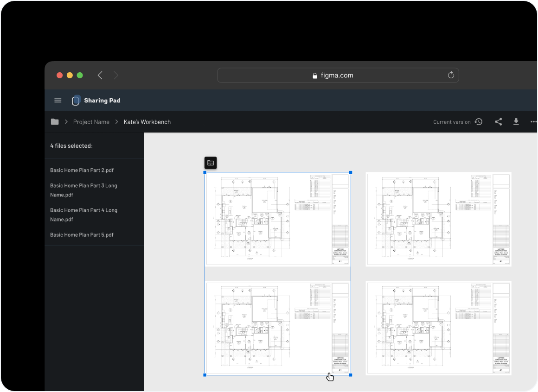Image resolution: width=538 pixels, height=392 pixels.
Task: Click the figma.com address bar
Action: click(338, 75)
